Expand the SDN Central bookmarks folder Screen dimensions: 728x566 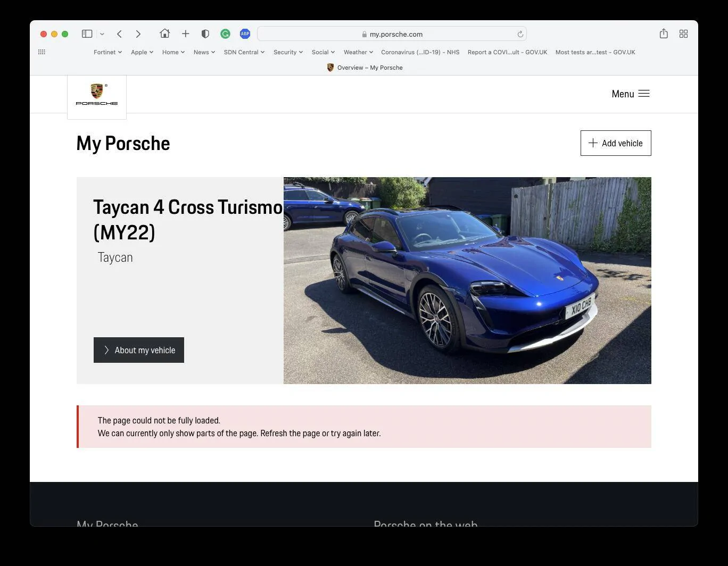click(244, 52)
